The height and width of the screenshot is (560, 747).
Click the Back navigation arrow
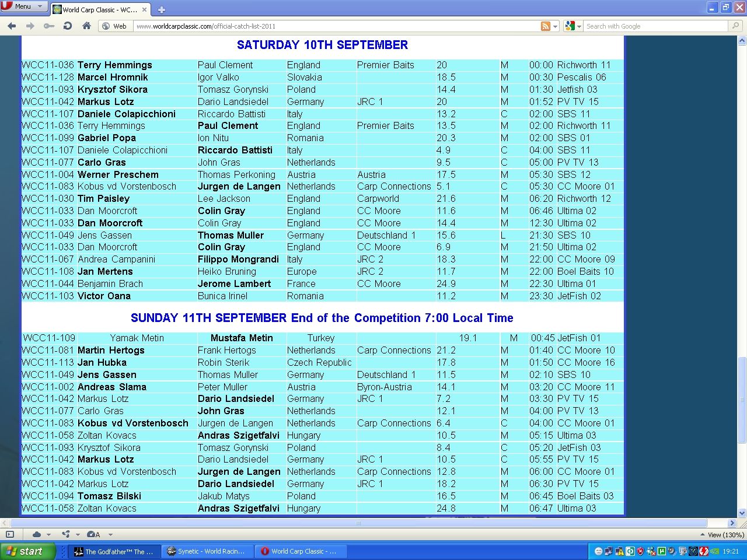click(12, 26)
